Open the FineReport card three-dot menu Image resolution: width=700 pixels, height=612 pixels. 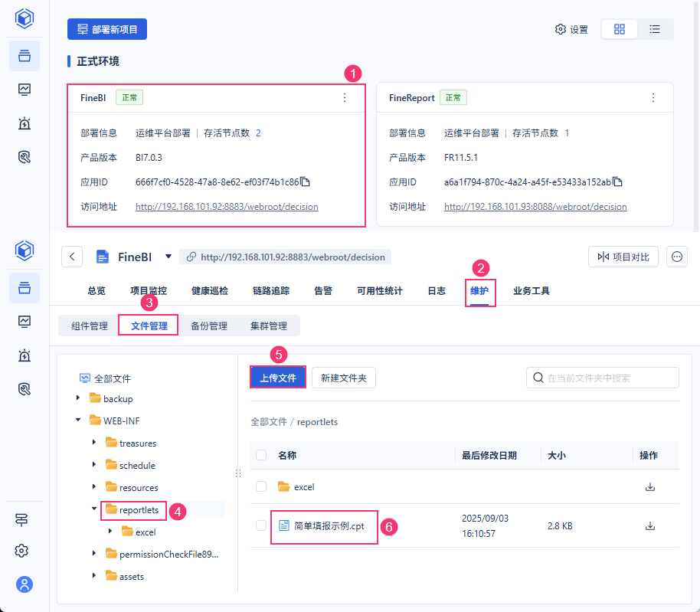[x=653, y=97]
